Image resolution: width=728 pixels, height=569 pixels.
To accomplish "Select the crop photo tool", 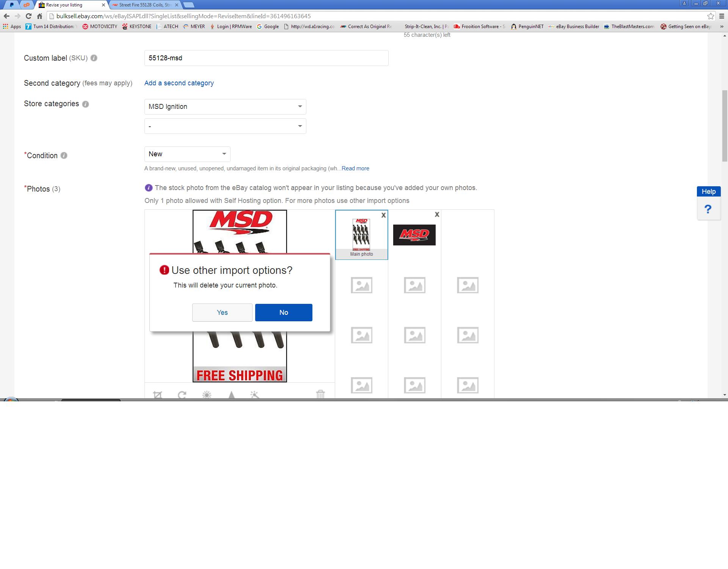I will pos(157,395).
